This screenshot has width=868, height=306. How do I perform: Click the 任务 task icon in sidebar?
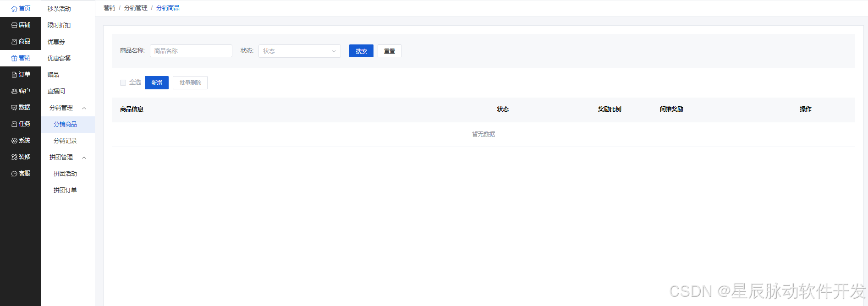(x=14, y=124)
